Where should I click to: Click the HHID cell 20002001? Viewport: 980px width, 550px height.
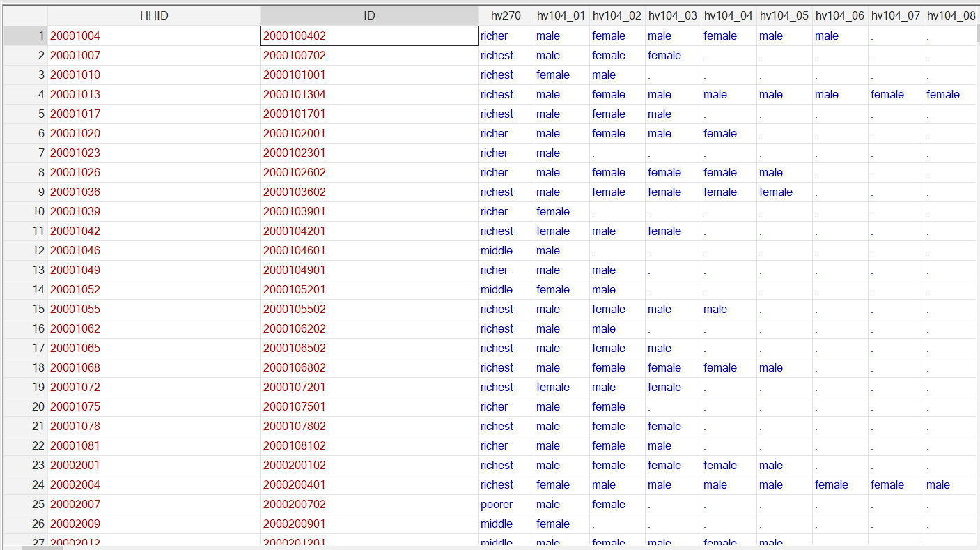click(154, 465)
